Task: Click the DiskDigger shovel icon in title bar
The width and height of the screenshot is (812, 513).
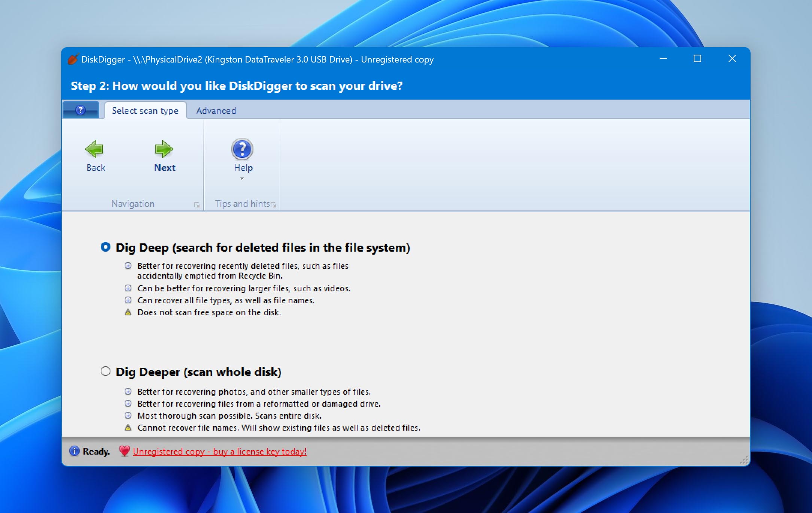Action: tap(73, 60)
